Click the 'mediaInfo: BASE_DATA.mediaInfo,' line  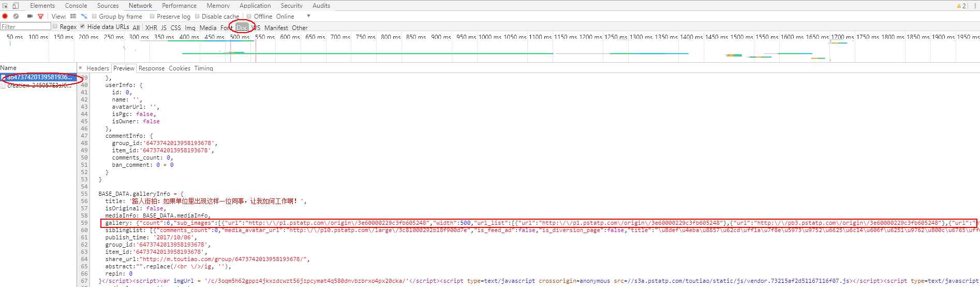(158, 216)
